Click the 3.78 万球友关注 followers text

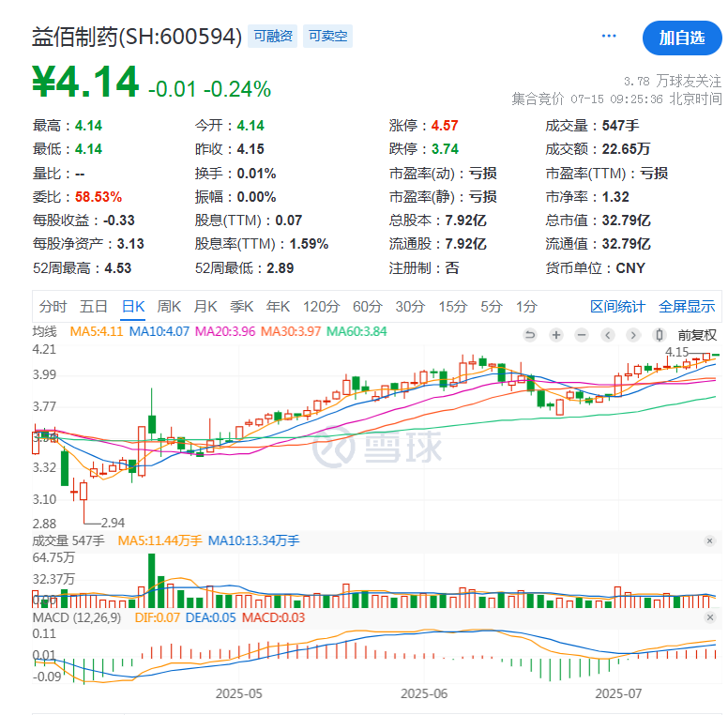(x=673, y=82)
